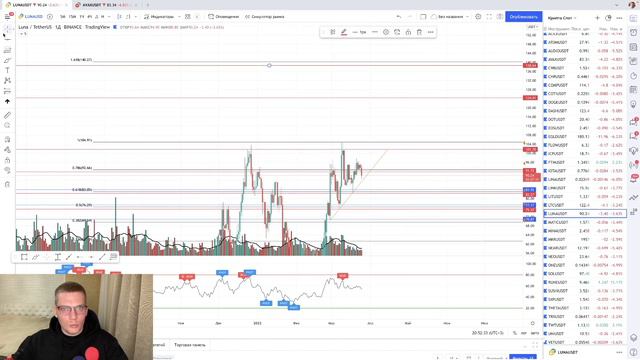Open more options in floating drawing toolbar
640x360 pixels.
point(431,32)
